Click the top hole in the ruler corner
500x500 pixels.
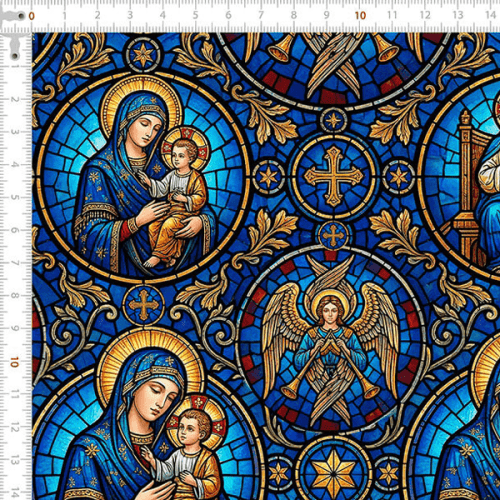tap(21, 16)
